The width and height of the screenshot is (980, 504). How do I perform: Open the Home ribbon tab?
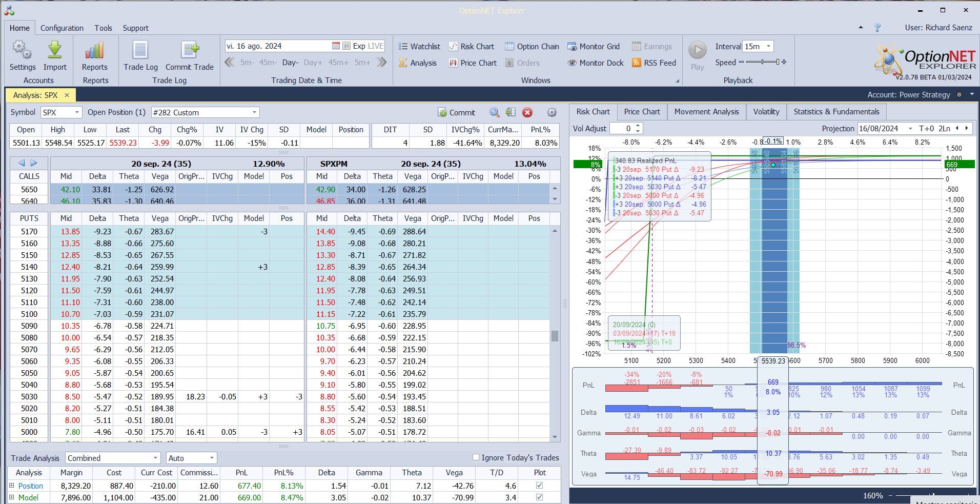pos(19,28)
